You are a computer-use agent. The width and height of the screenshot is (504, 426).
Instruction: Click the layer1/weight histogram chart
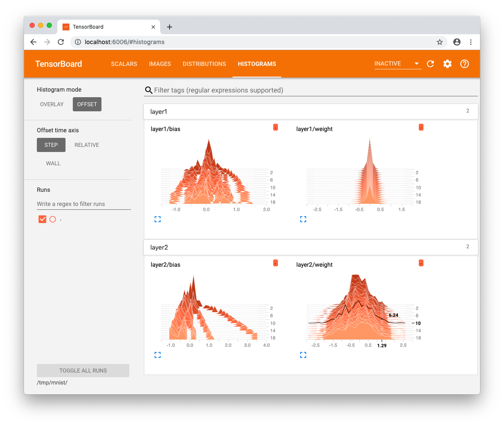(360, 175)
